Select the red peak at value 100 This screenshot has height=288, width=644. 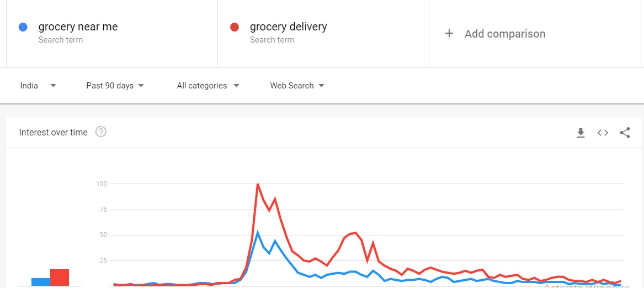coord(258,184)
